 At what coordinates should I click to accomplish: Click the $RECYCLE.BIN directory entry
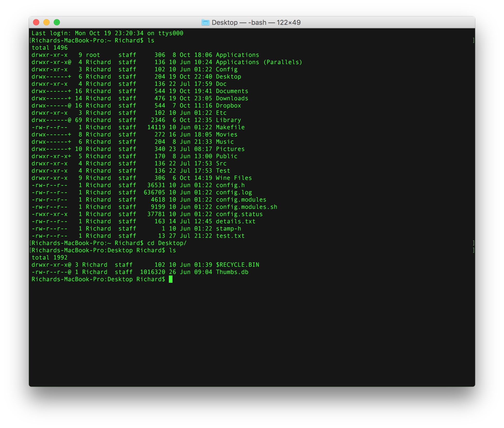click(x=237, y=265)
